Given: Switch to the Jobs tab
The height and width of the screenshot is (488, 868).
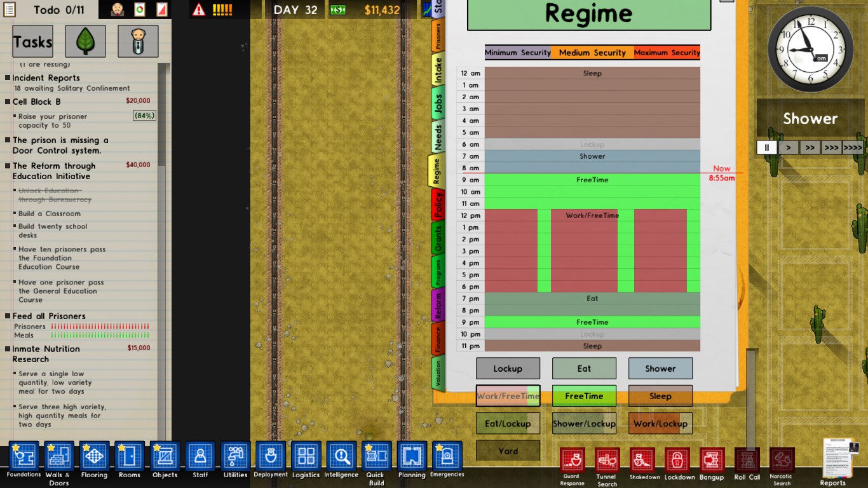Looking at the screenshot, I should pos(438,104).
